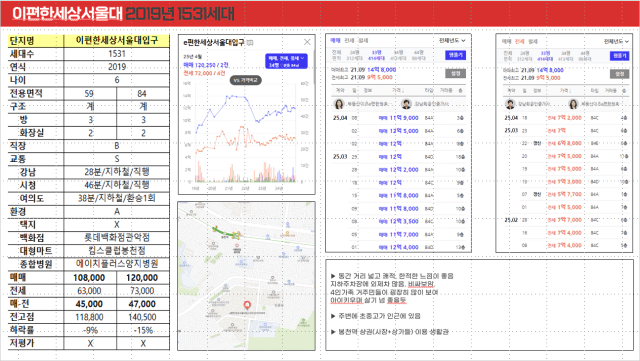
Task: Select the 매매 tab in the sales panel
Action: point(335,40)
